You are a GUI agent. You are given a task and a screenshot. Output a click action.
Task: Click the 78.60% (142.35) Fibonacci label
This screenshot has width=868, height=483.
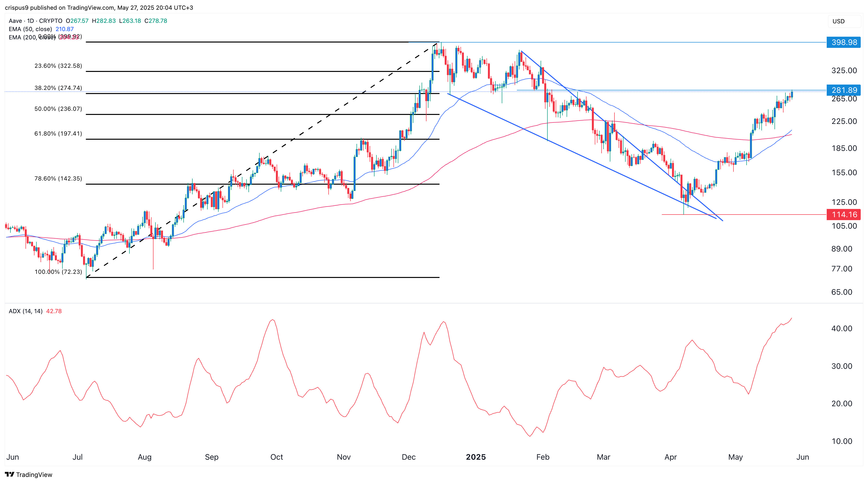click(x=58, y=178)
